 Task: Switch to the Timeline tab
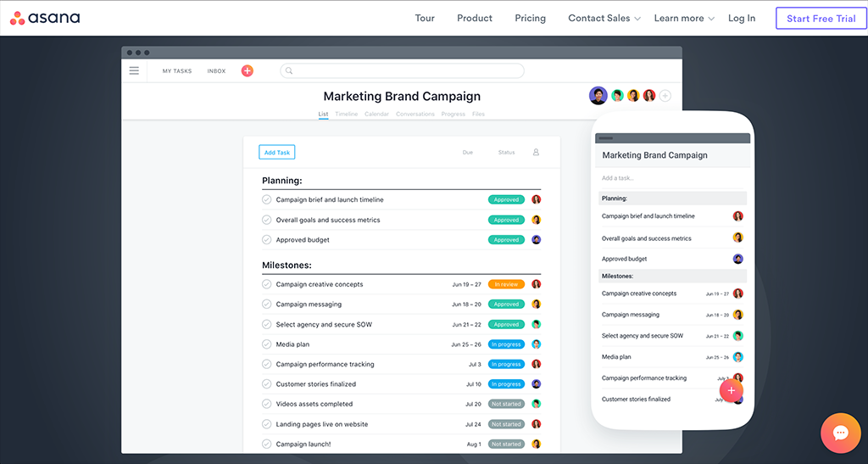click(x=346, y=114)
